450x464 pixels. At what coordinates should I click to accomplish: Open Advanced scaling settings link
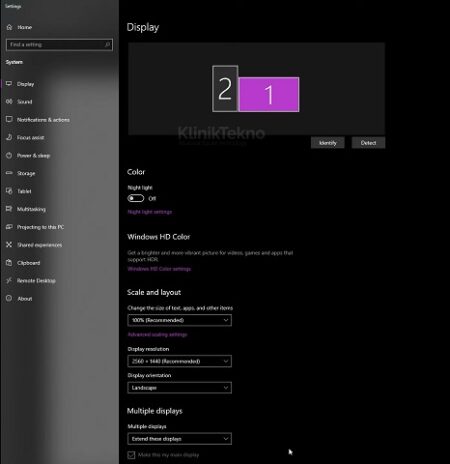tap(157, 334)
